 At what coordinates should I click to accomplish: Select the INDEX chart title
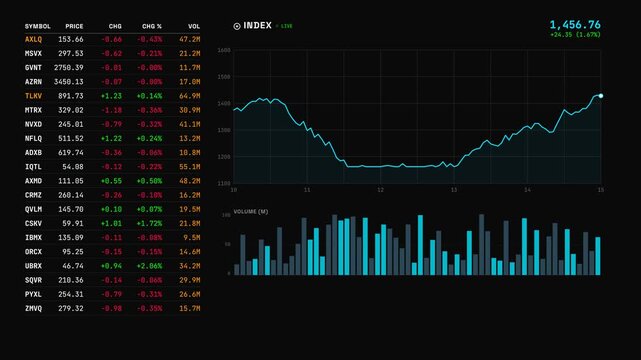point(258,25)
